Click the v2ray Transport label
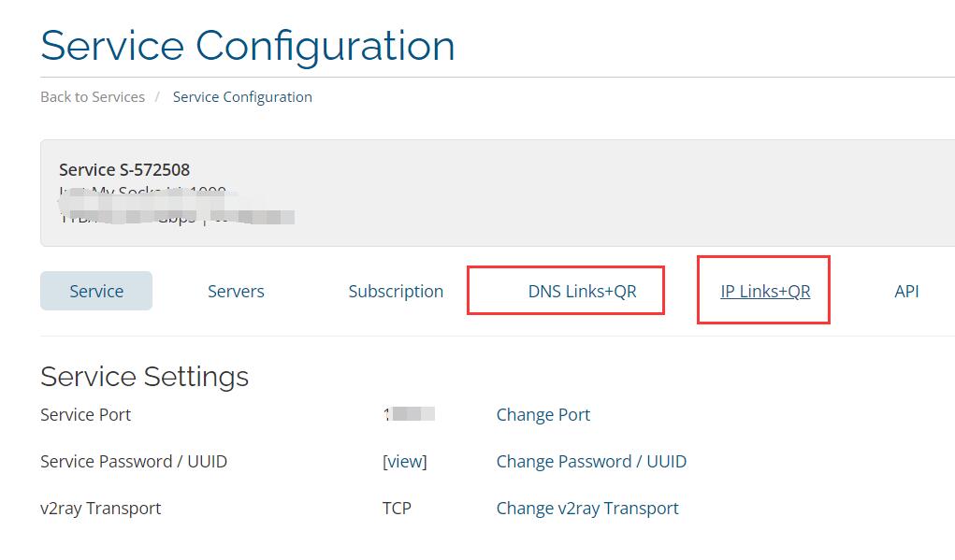 coord(100,508)
